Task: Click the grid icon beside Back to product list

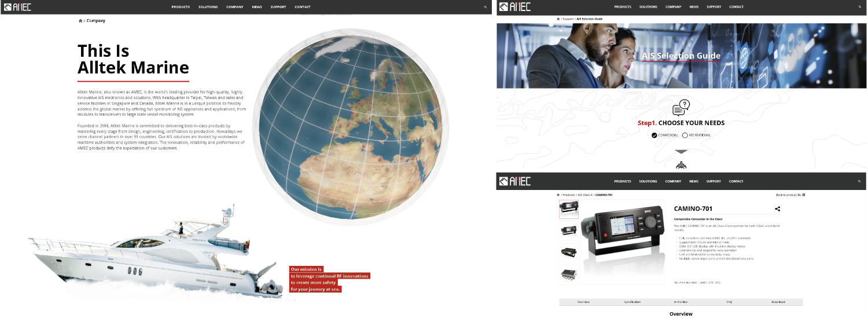Action: pos(804,195)
